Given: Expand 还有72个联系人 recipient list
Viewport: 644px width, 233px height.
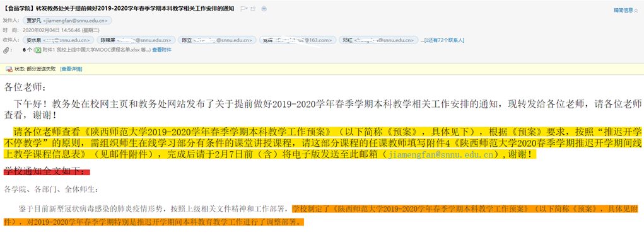Looking at the screenshot, I should 444,40.
